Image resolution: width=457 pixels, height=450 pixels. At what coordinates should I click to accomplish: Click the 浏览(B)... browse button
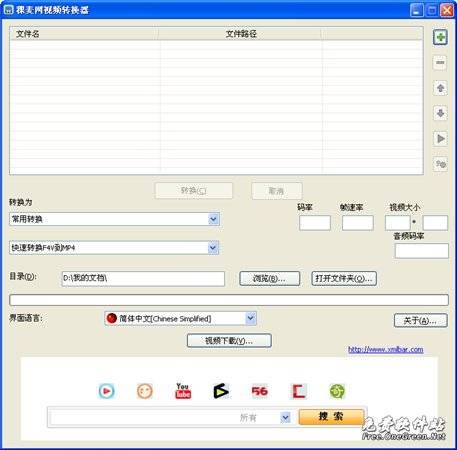pos(270,278)
